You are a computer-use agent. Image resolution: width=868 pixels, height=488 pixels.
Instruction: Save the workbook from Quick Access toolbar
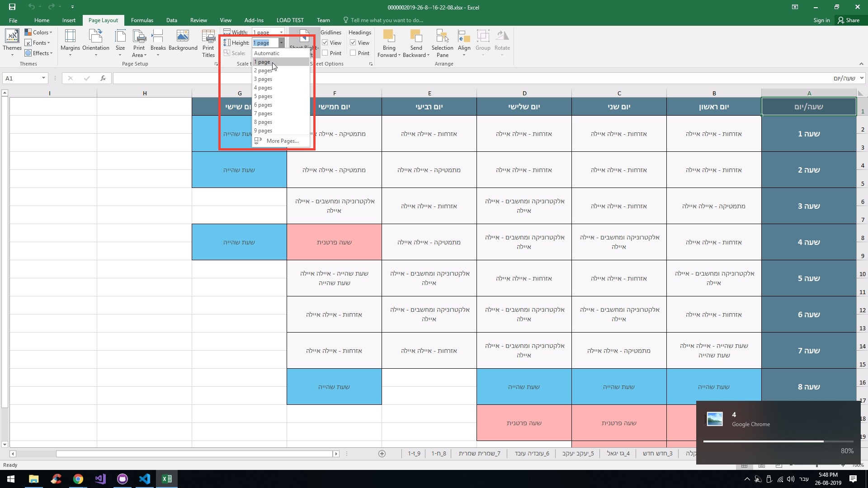pyautogui.click(x=12, y=7)
